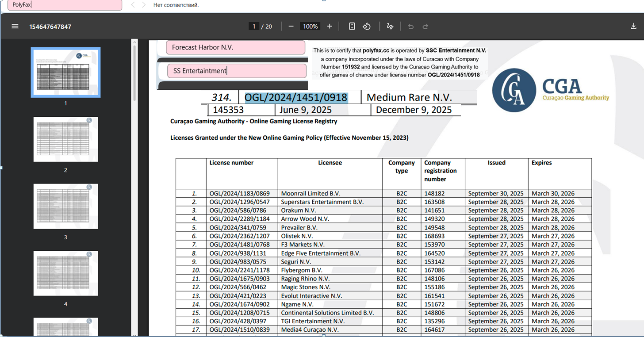Focus the SS Entertaintment field

click(x=237, y=71)
